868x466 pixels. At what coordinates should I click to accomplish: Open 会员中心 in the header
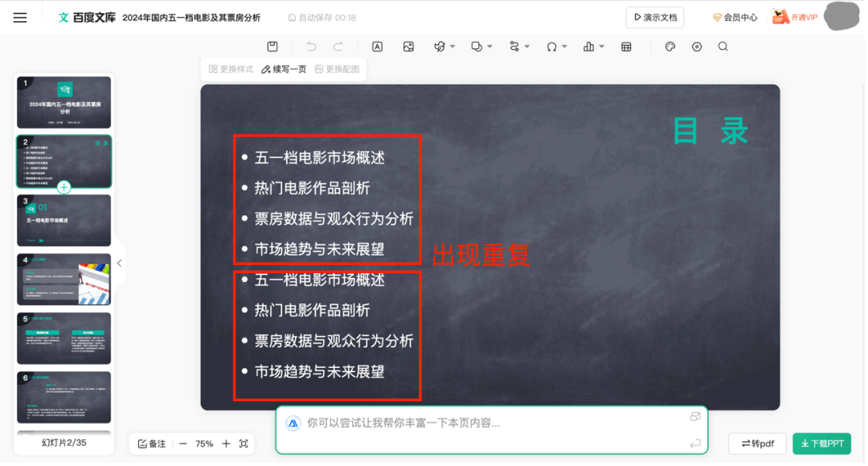click(735, 18)
